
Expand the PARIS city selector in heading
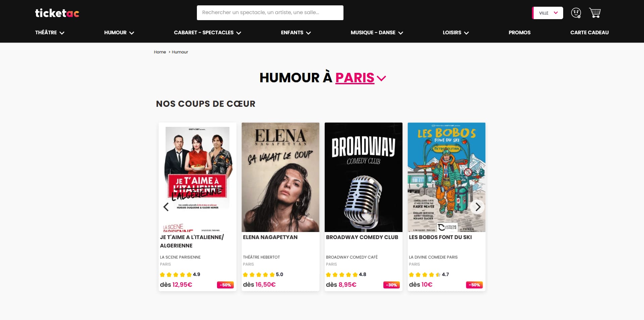coord(361,78)
